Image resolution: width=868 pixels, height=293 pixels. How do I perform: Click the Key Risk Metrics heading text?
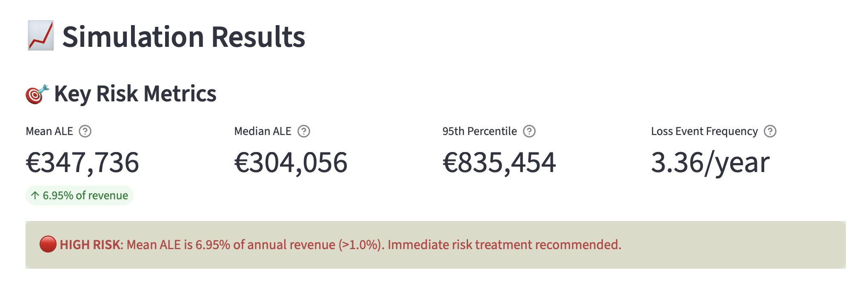pos(135,94)
